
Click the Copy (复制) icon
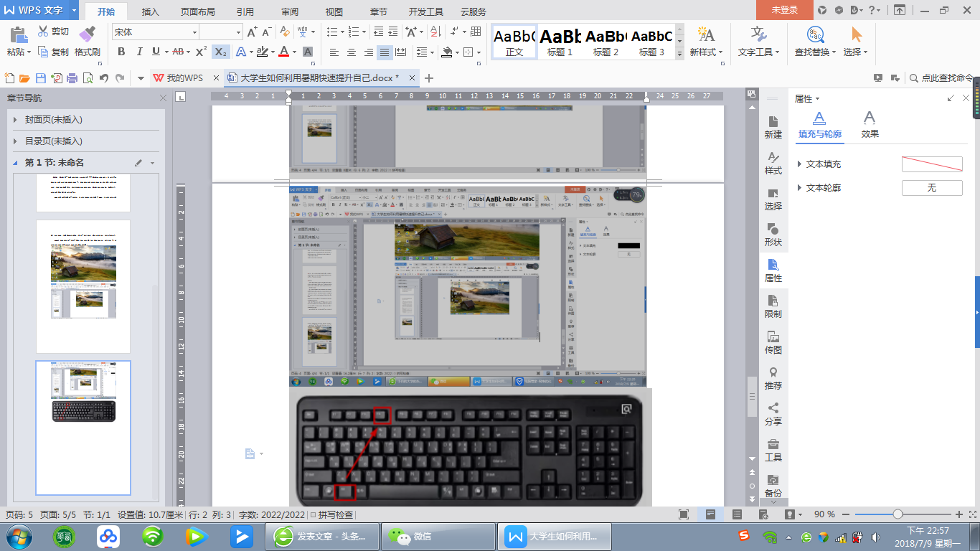(43, 52)
